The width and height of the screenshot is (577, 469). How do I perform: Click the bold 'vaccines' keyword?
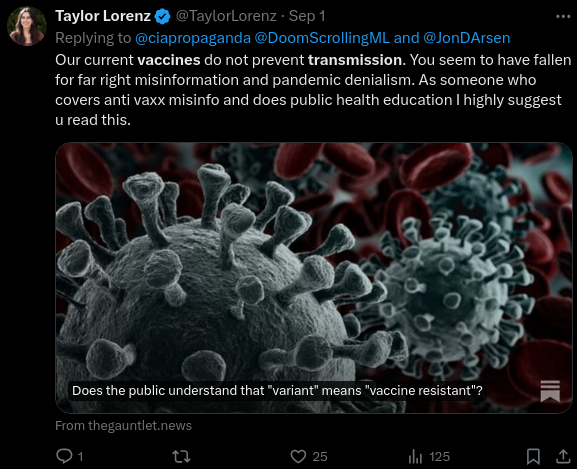(169, 60)
